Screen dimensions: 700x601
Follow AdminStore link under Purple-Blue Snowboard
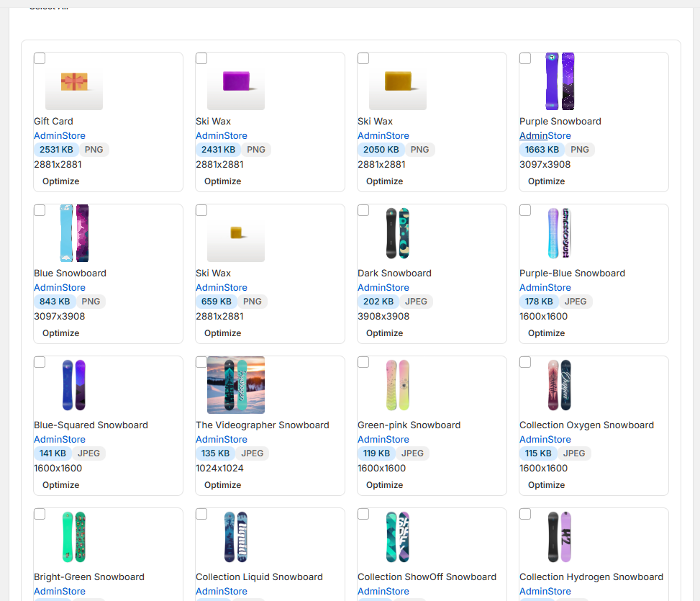tap(545, 288)
